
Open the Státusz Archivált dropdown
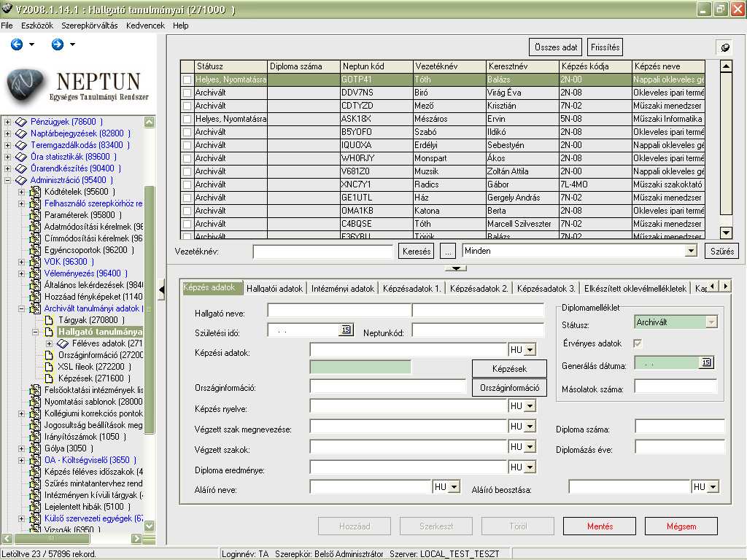pyautogui.click(x=711, y=322)
